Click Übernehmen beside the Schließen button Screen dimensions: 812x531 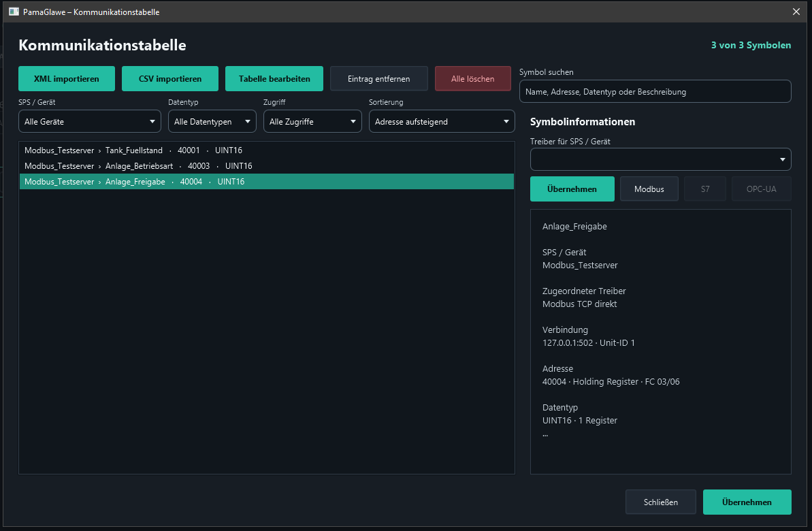[x=747, y=502]
